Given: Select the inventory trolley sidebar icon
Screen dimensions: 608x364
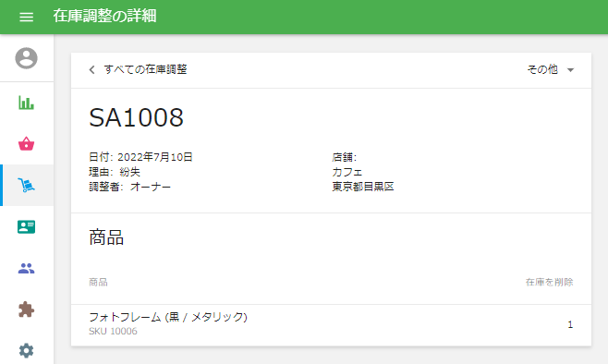Looking at the screenshot, I should (x=27, y=185).
